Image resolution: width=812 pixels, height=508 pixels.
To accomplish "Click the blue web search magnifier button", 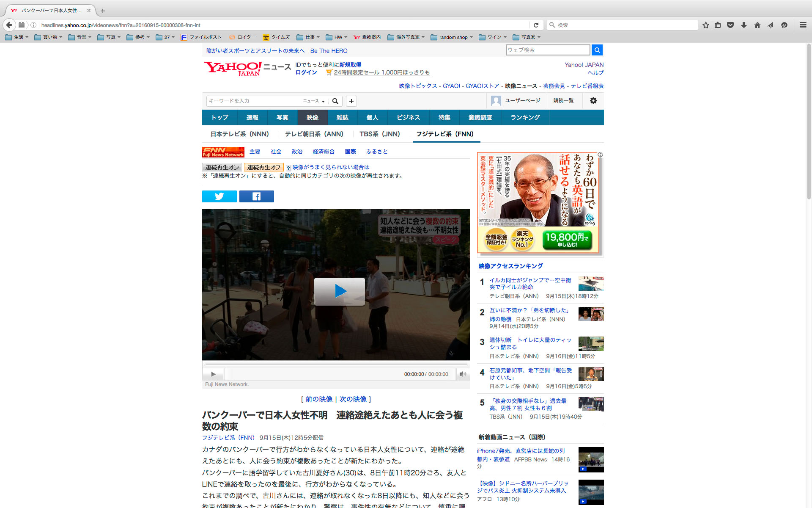I will [x=597, y=50].
